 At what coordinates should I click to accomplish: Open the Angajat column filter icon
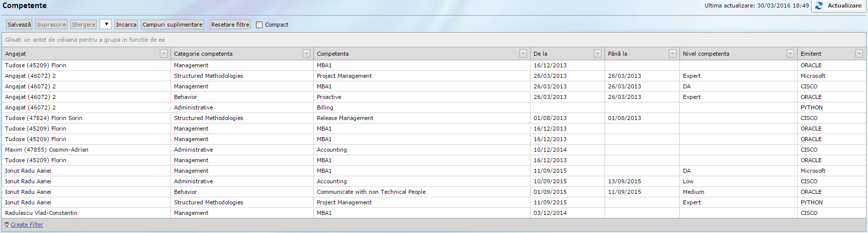[163, 54]
